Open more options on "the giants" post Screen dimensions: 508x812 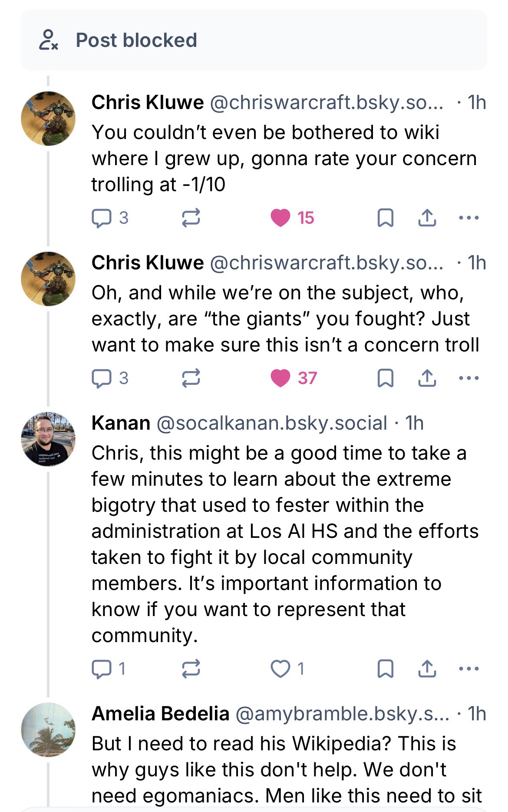(469, 378)
